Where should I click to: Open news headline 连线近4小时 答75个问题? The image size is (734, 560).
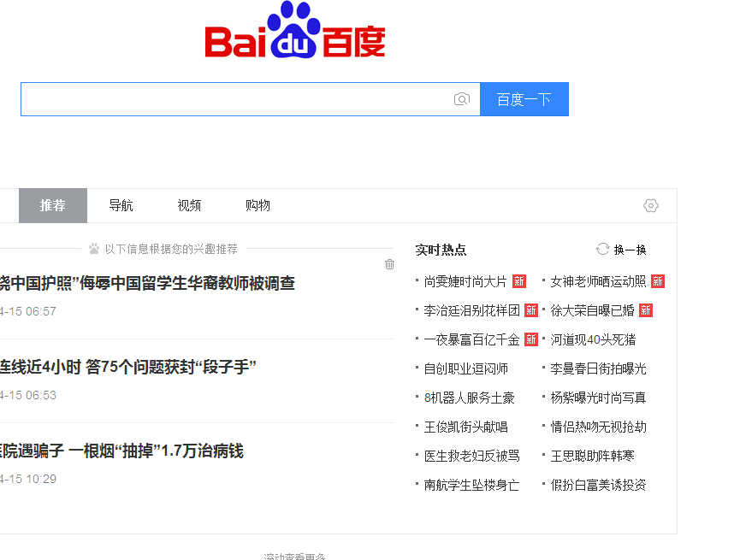pyautogui.click(x=127, y=367)
